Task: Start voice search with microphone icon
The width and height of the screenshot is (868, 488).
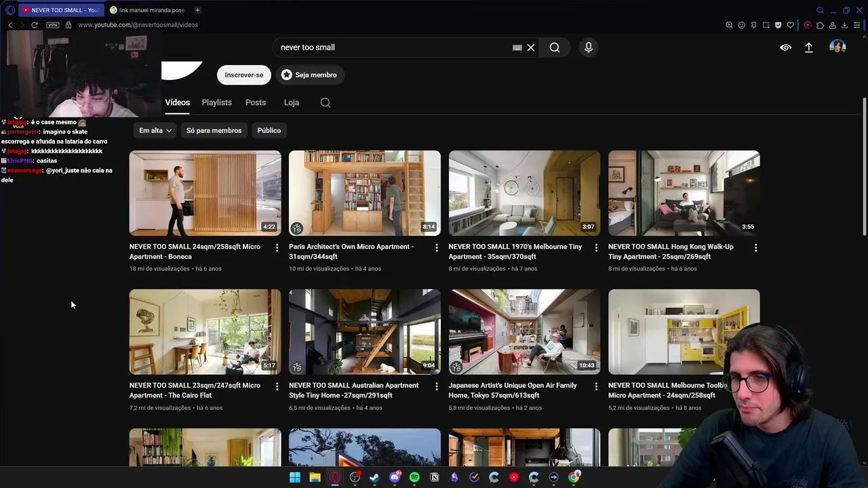Action: coord(589,47)
